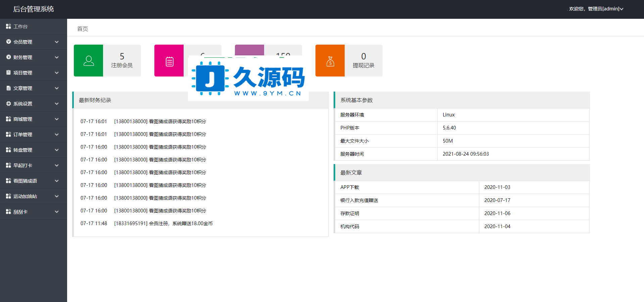The height and width of the screenshot is (302, 644).
Task: Expand the 会员管理 chevron arrow
Action: click(57, 42)
